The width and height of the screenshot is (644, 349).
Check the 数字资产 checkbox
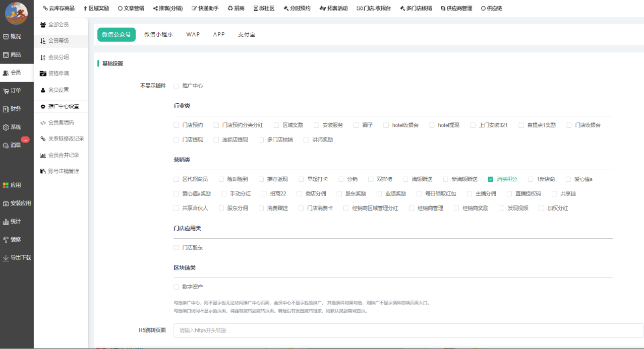click(x=177, y=287)
